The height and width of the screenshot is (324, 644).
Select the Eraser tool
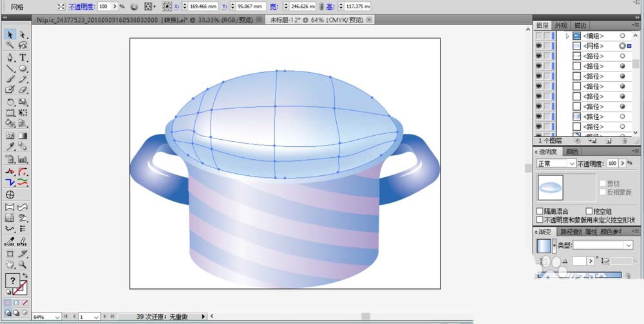click(23, 90)
